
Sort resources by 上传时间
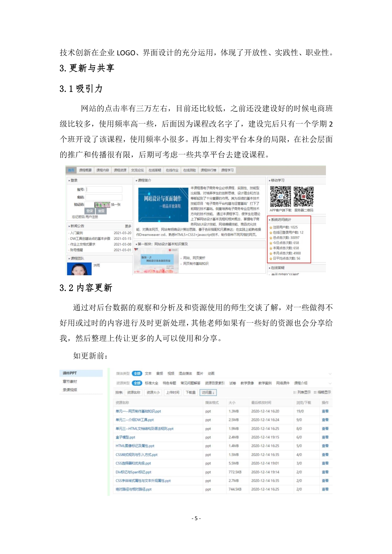click(173, 393)
